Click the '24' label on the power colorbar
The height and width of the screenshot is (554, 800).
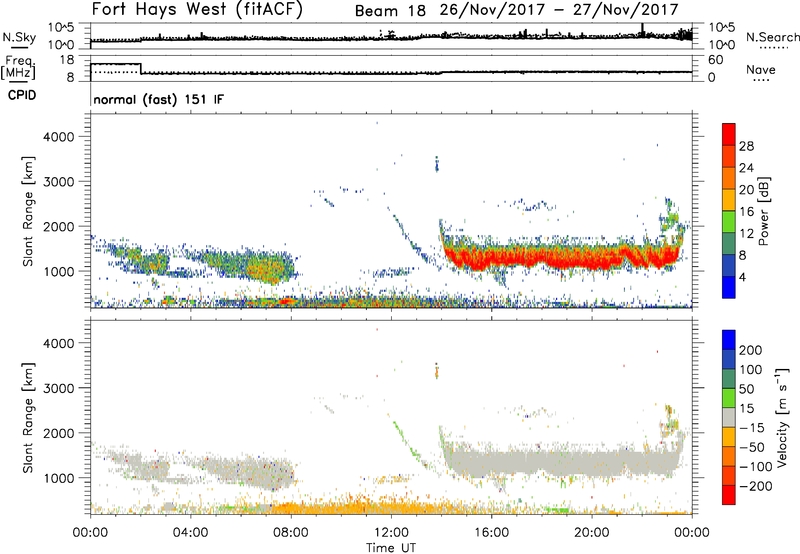(746, 168)
